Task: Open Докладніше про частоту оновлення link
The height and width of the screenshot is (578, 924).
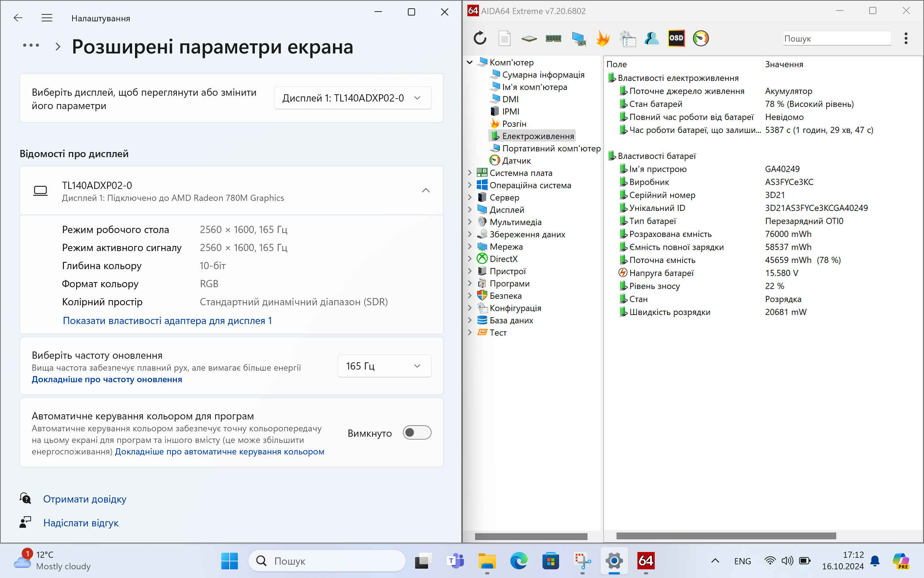Action: point(107,379)
